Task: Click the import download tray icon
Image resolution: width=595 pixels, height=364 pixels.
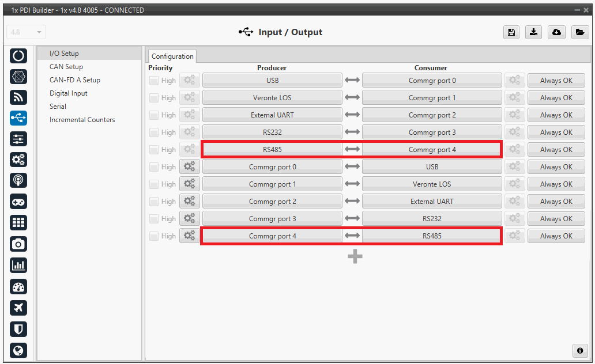Action: tap(533, 32)
